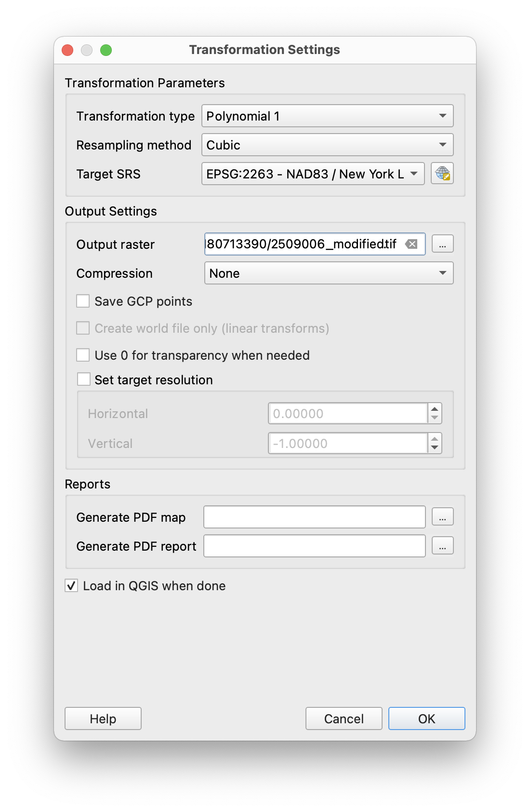Browse for Output raster file location
Image resolution: width=530 pixels, height=812 pixels.
coord(442,244)
